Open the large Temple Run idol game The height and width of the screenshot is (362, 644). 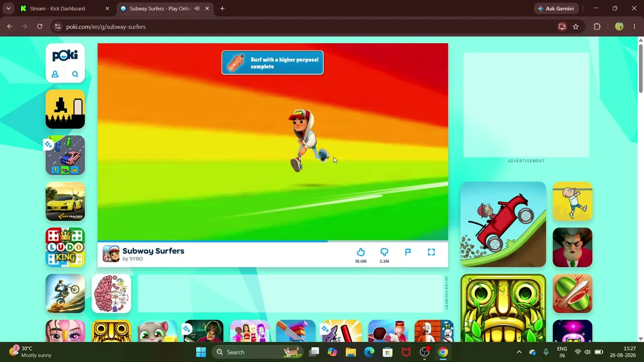(503, 308)
